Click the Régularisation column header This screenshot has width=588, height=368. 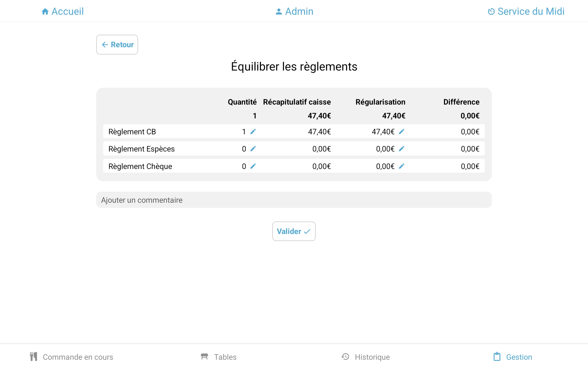[380, 102]
